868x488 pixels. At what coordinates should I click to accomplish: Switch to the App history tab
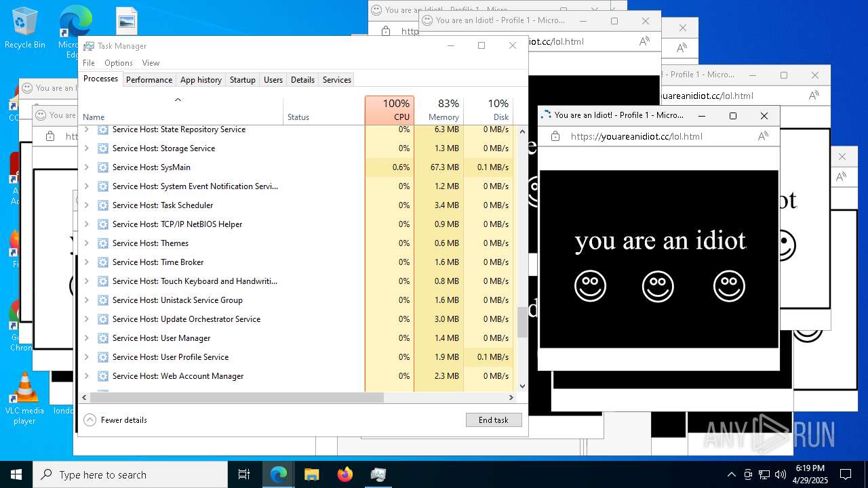coord(201,80)
